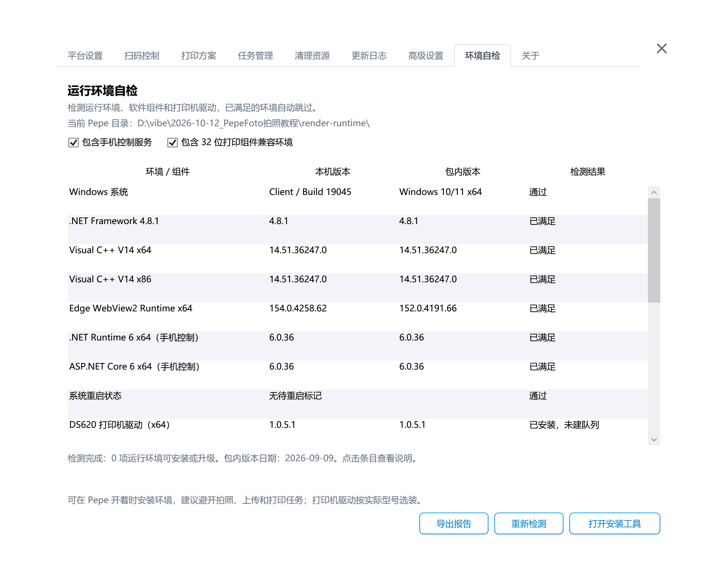Switch to the 平台设置 tab
The width and height of the screenshot is (728, 582).
[85, 56]
